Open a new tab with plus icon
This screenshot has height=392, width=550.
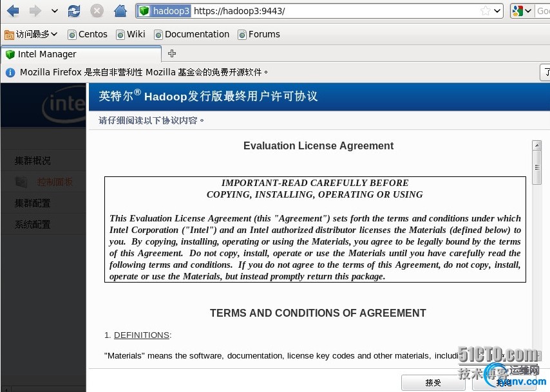(x=171, y=53)
